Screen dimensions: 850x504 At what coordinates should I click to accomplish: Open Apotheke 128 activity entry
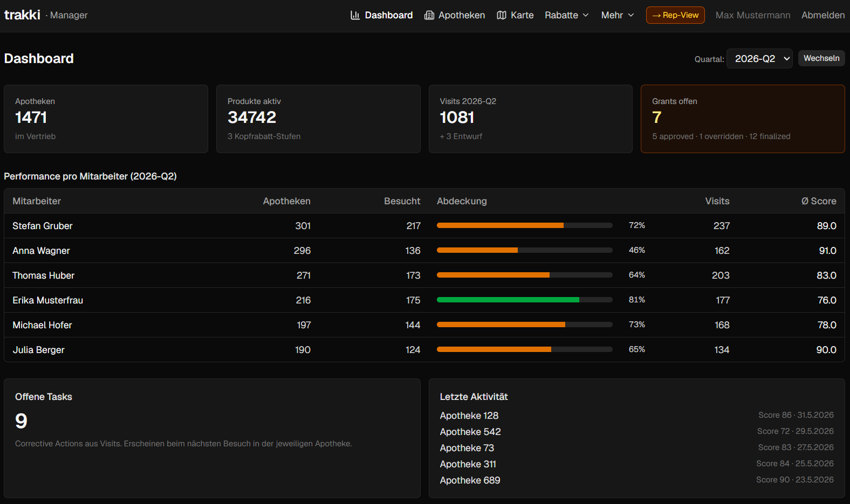(469, 416)
